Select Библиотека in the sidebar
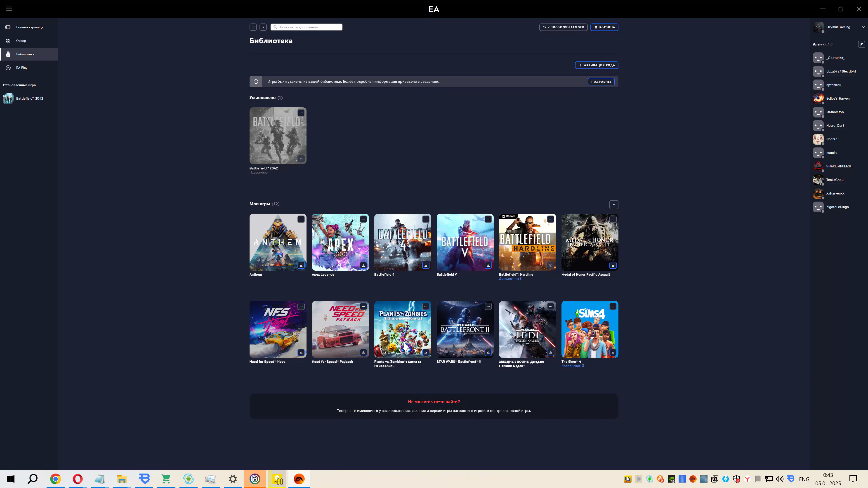This screenshot has height=488, width=868. coord(29,54)
